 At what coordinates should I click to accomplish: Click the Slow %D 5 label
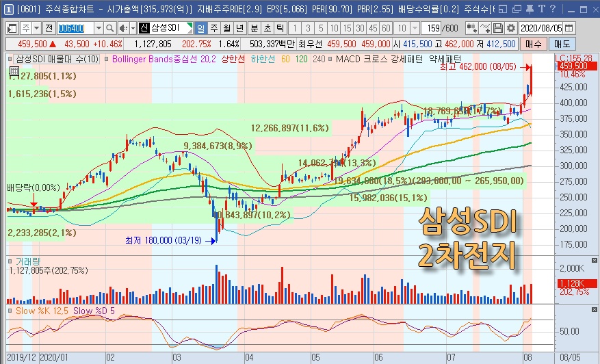click(x=94, y=311)
